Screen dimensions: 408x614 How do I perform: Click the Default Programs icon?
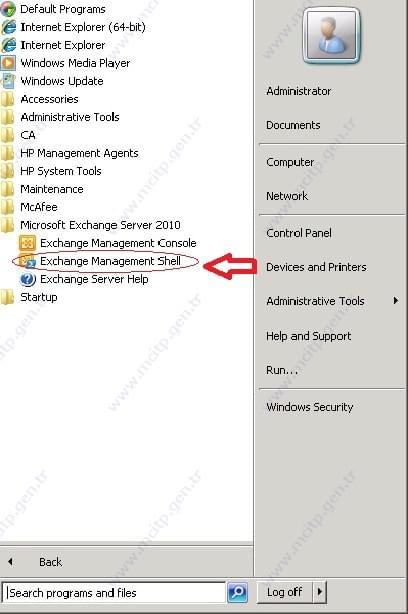[8, 9]
